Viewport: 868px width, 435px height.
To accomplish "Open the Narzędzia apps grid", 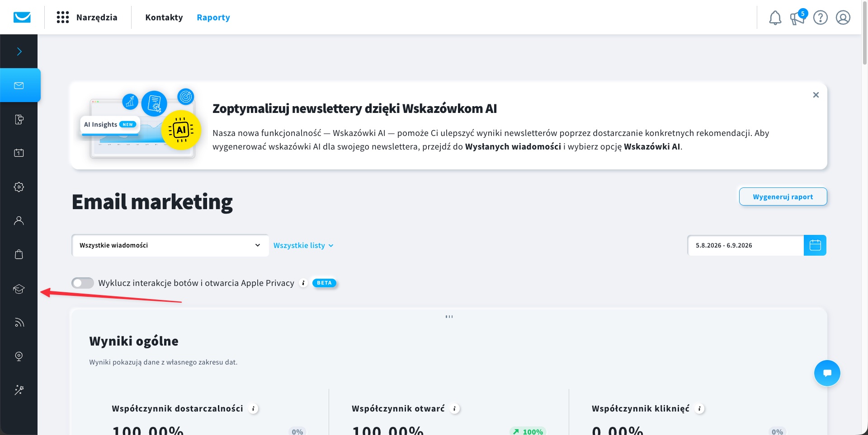I will [x=63, y=17].
